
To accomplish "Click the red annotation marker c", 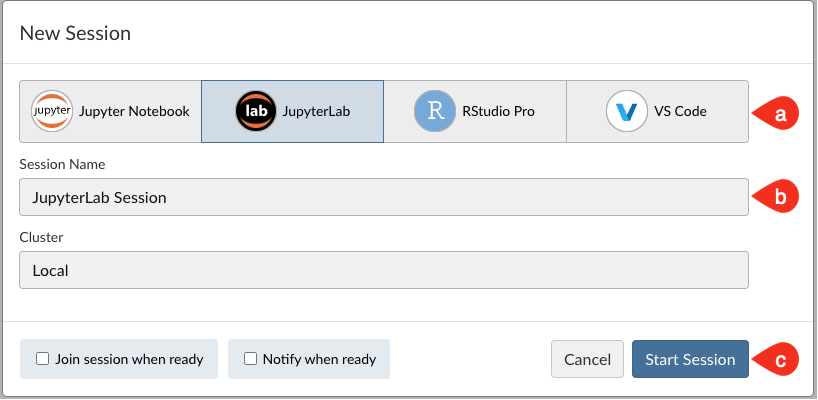I will click(776, 360).
